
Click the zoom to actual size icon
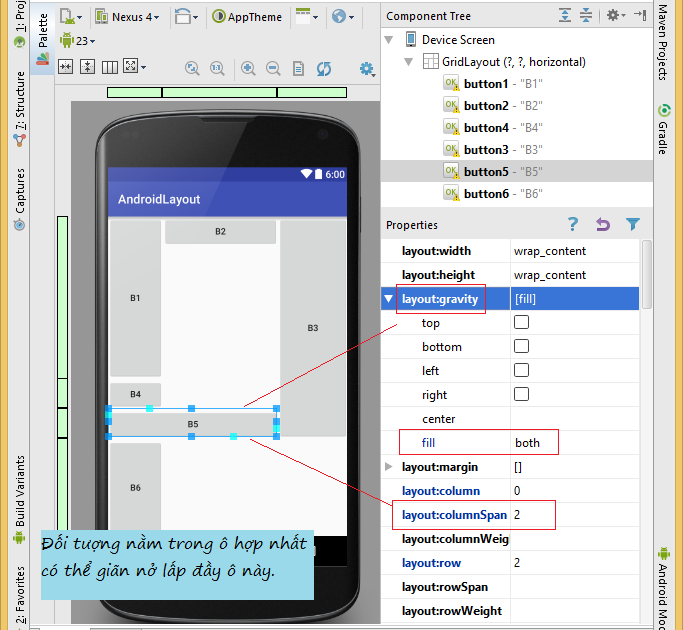(217, 68)
